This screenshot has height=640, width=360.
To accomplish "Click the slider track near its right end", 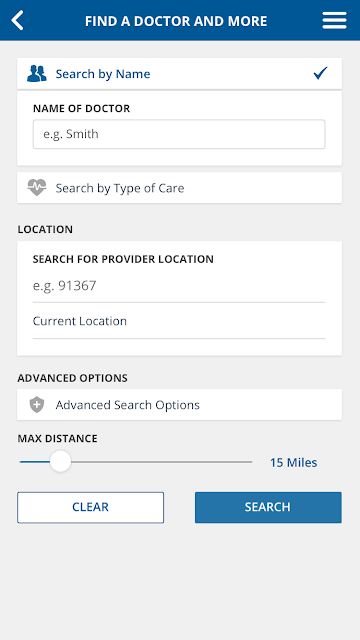I will (x=245, y=462).
